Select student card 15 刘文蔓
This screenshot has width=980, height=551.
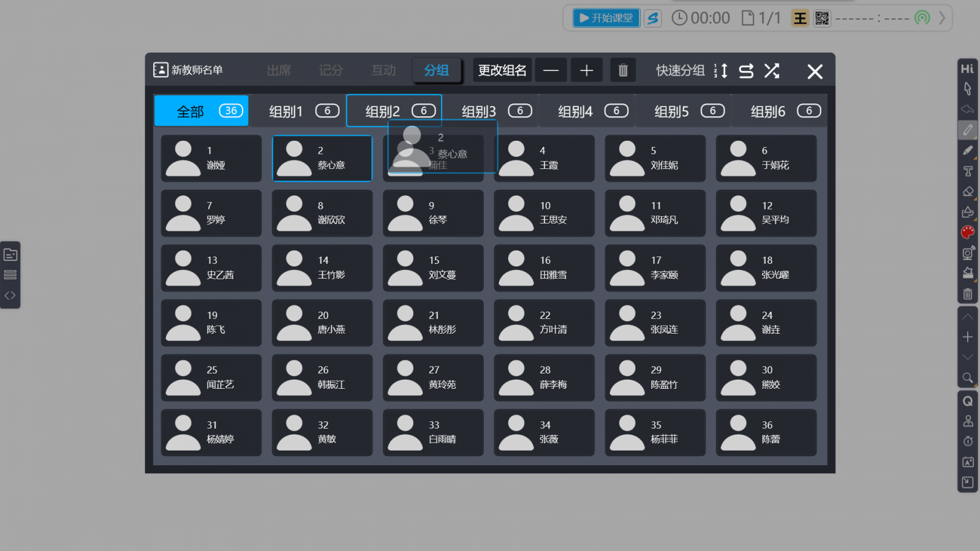(x=433, y=268)
